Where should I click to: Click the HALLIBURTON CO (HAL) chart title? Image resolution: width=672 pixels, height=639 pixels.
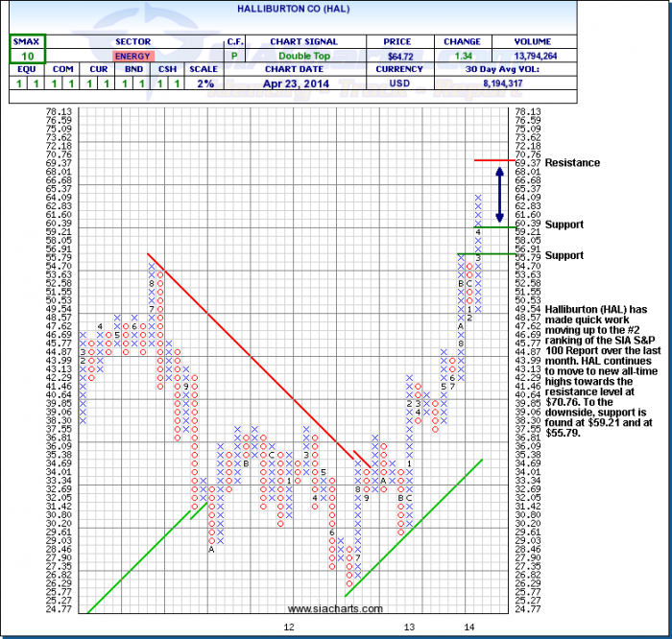295,7
